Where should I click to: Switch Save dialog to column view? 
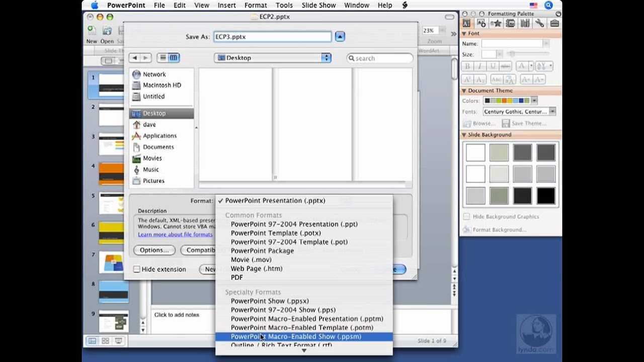(x=174, y=58)
